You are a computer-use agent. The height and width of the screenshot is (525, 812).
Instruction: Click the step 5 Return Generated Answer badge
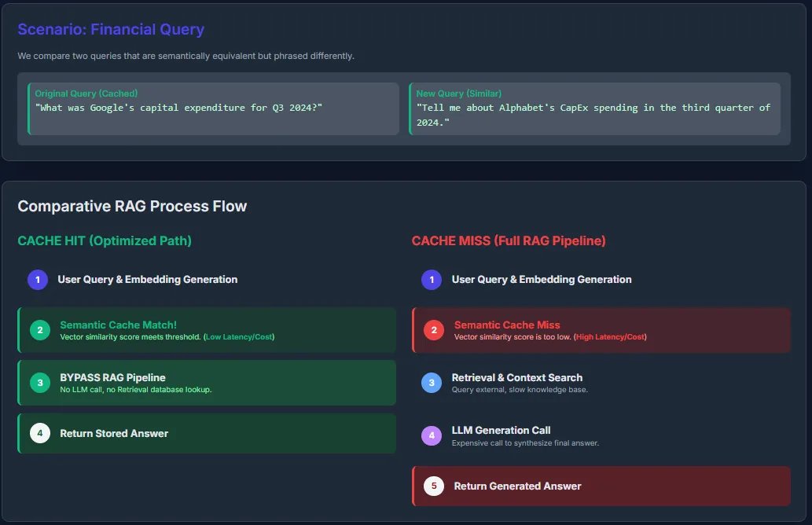click(x=433, y=486)
